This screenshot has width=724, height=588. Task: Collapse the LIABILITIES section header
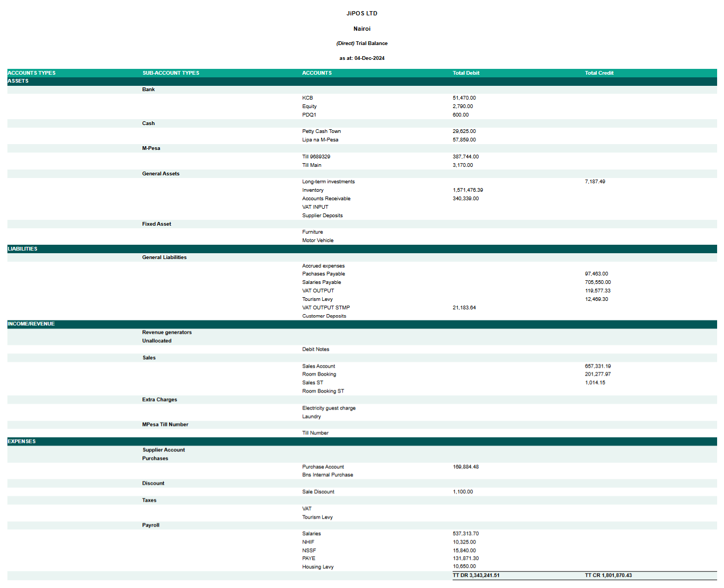(x=22, y=248)
